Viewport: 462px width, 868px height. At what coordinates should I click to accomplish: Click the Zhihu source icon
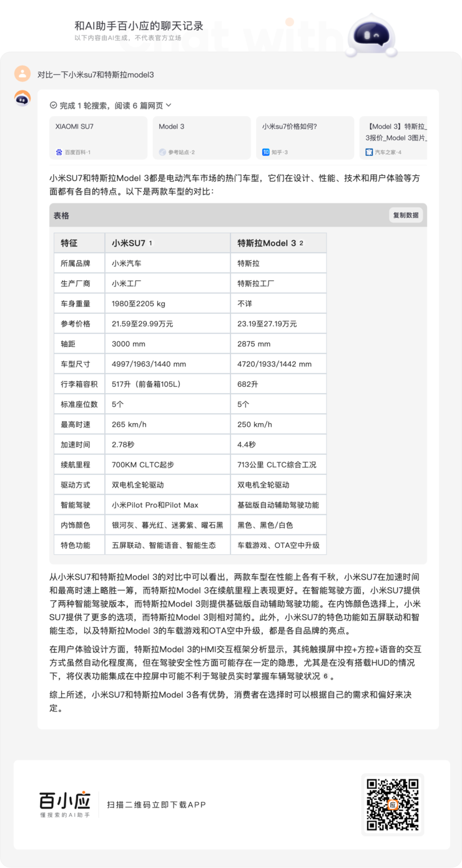coord(266,152)
